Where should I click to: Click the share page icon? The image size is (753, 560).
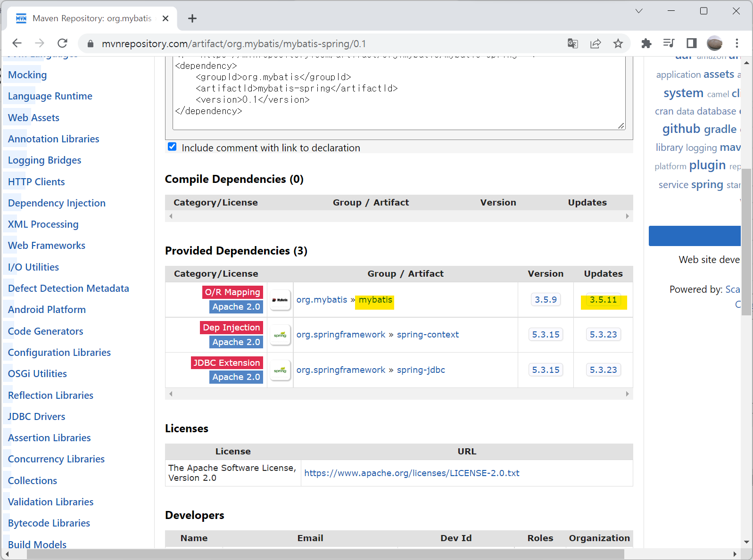[x=596, y=44]
